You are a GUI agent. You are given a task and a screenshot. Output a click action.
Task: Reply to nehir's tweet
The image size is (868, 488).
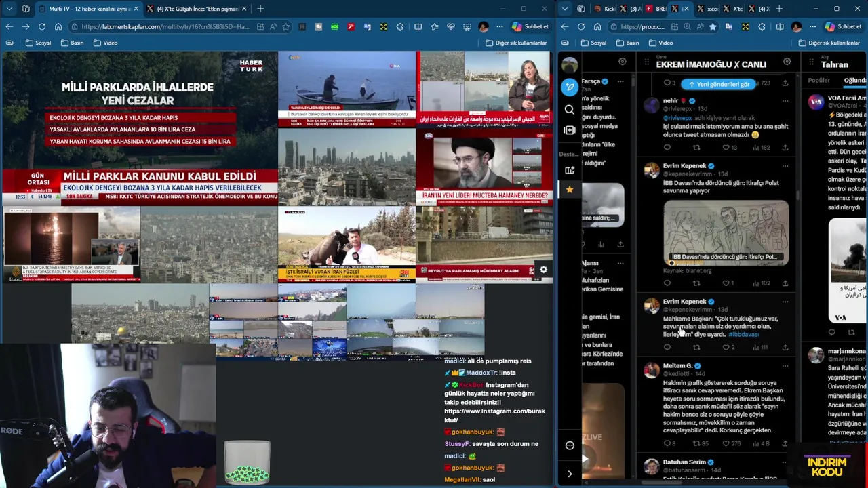coord(667,148)
